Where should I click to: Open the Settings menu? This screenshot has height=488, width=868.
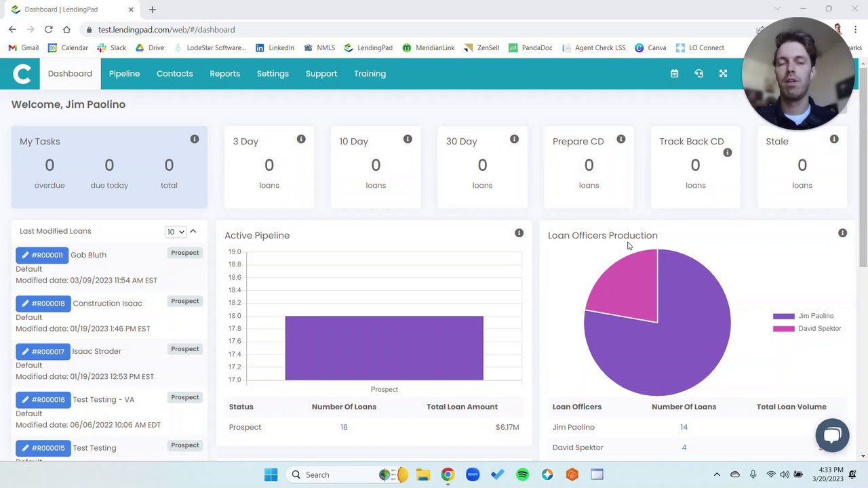click(273, 74)
